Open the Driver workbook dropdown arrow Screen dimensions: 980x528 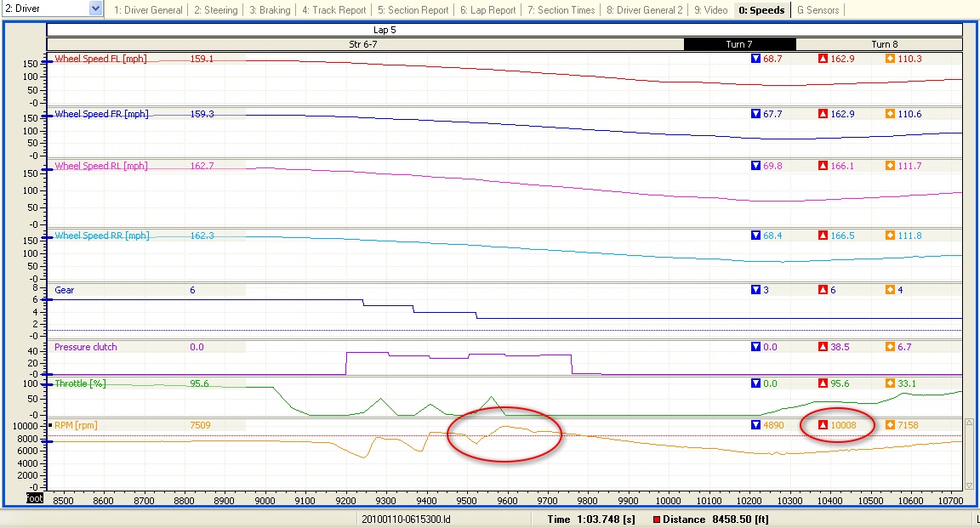tap(95, 9)
